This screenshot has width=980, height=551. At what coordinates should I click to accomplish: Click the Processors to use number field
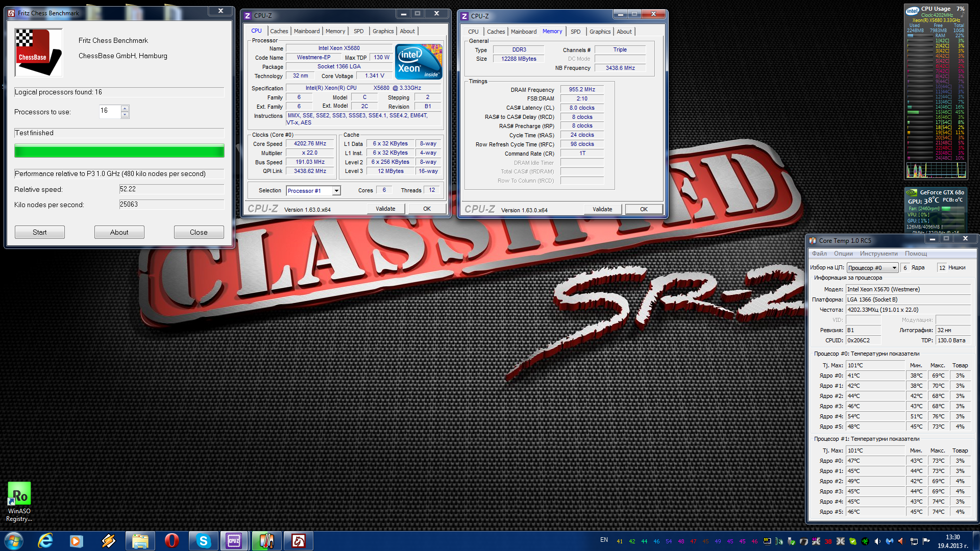click(x=110, y=111)
